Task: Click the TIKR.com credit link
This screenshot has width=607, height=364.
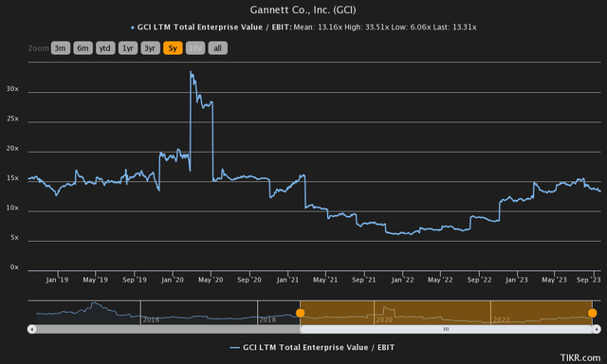Action: point(579,357)
